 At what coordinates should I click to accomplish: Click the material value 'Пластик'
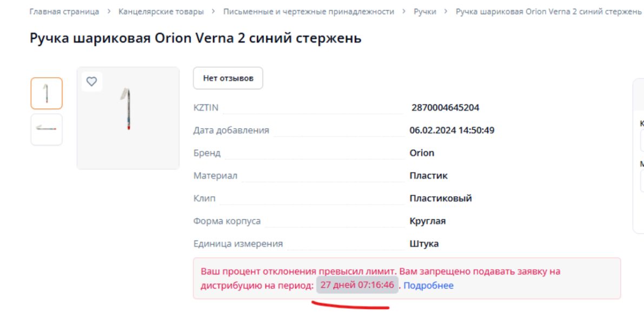pos(428,175)
